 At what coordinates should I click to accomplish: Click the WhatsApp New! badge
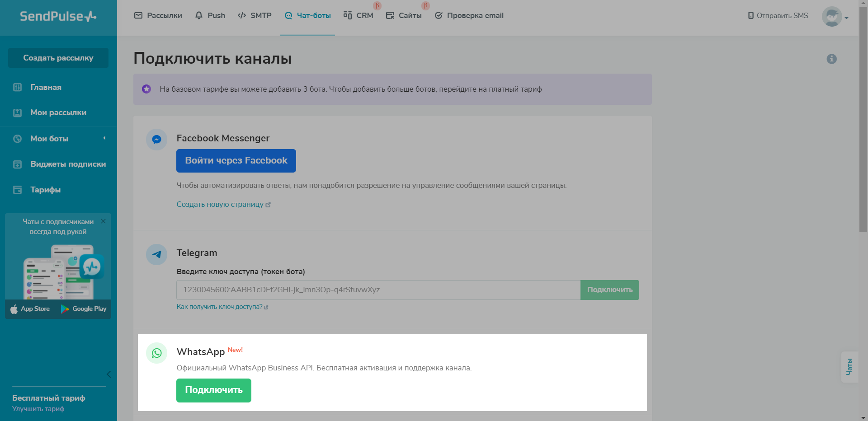tap(235, 350)
